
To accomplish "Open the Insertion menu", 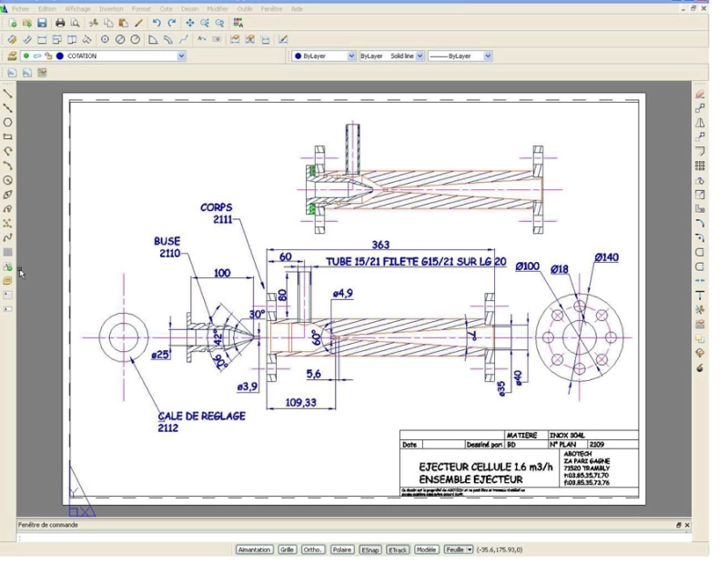I will coord(111,9).
